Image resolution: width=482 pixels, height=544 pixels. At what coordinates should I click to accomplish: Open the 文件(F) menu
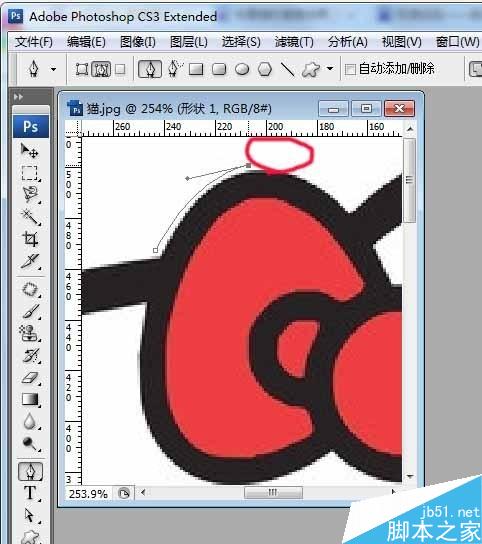34,42
